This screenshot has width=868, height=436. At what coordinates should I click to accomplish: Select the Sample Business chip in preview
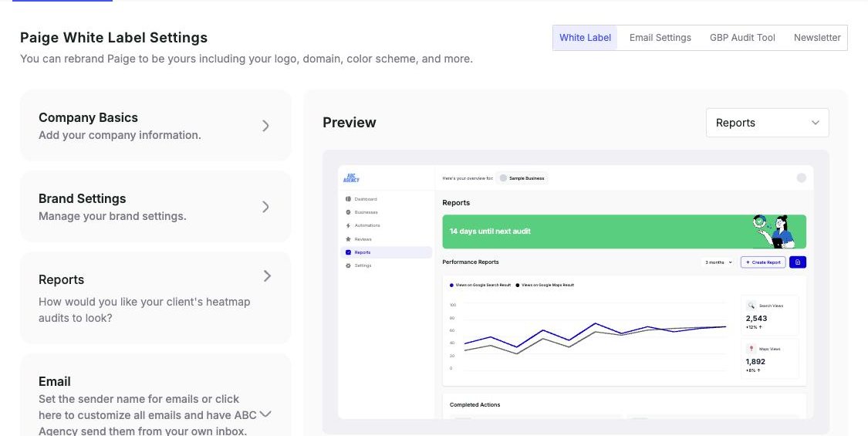click(x=522, y=177)
